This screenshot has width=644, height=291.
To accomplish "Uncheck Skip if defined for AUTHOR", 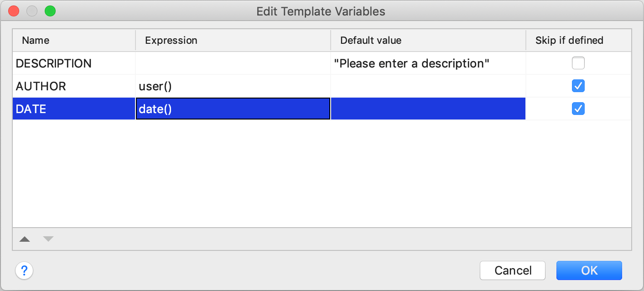I will point(578,86).
